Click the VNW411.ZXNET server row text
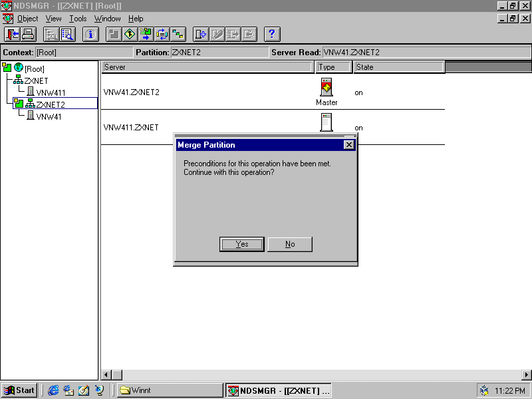Image resolution: width=532 pixels, height=399 pixels. (x=131, y=128)
